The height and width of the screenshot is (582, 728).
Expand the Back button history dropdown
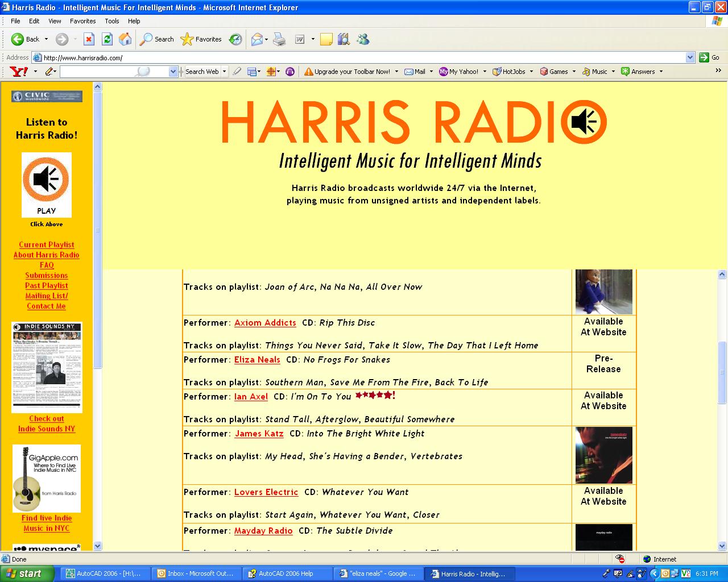47,39
